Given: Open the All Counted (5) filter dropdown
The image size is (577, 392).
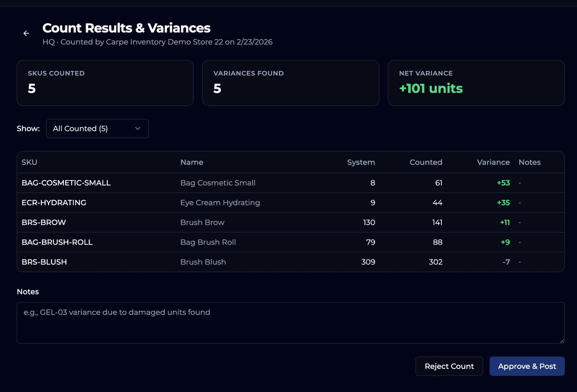Looking at the screenshot, I should point(91,128).
